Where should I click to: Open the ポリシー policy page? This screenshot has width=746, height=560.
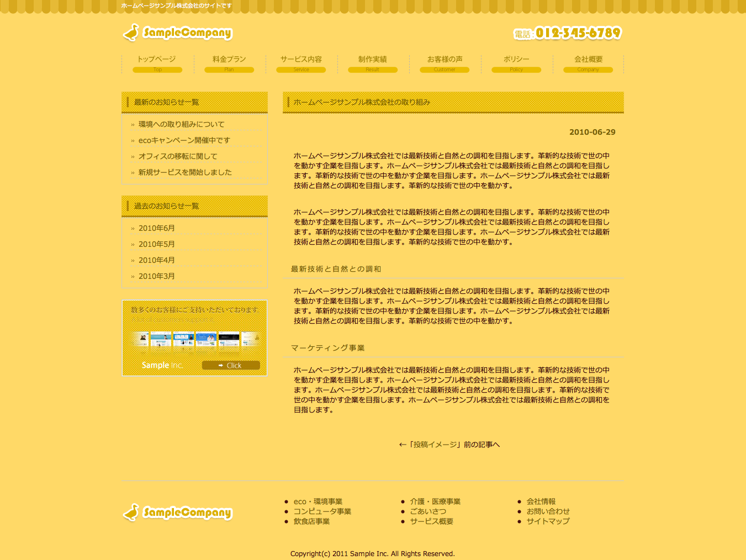click(516, 63)
